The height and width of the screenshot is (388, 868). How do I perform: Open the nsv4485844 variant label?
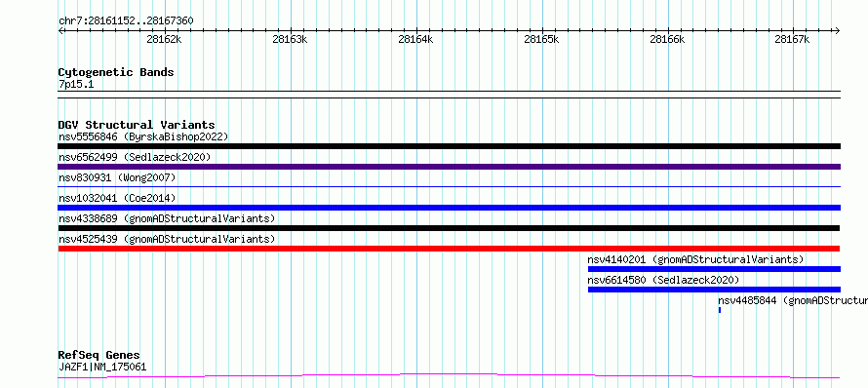click(793, 300)
